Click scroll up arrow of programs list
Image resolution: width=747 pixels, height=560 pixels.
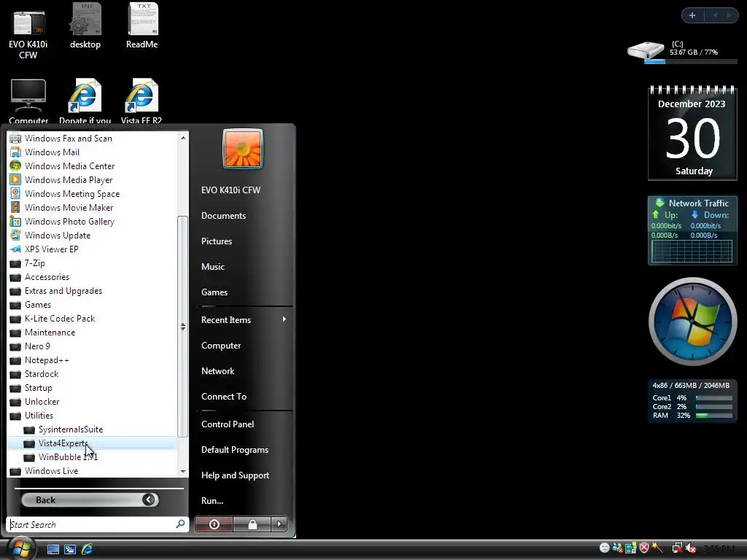[x=183, y=138]
